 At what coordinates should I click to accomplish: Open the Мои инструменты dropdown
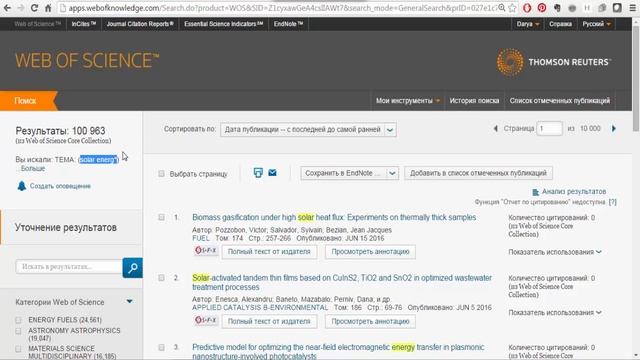pyautogui.click(x=408, y=101)
